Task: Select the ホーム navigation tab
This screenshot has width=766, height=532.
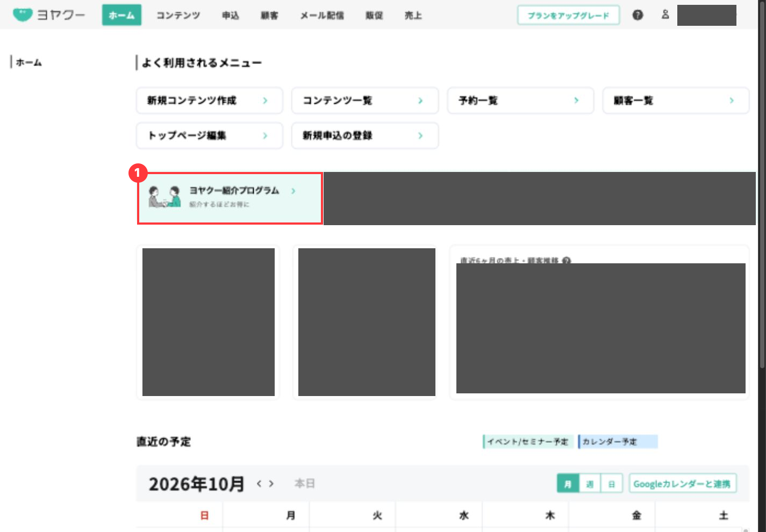Action: click(121, 15)
